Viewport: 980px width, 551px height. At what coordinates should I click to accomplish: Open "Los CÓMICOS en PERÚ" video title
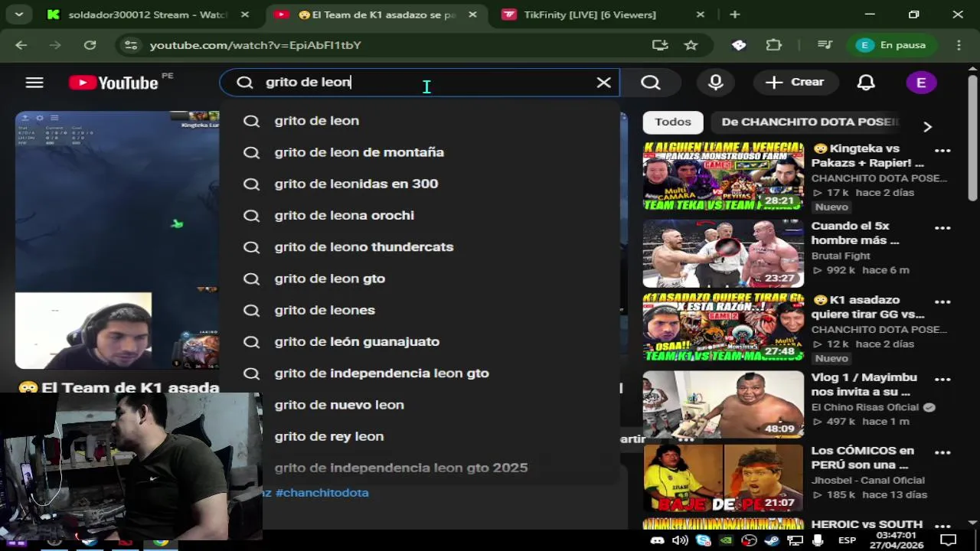pos(862,458)
